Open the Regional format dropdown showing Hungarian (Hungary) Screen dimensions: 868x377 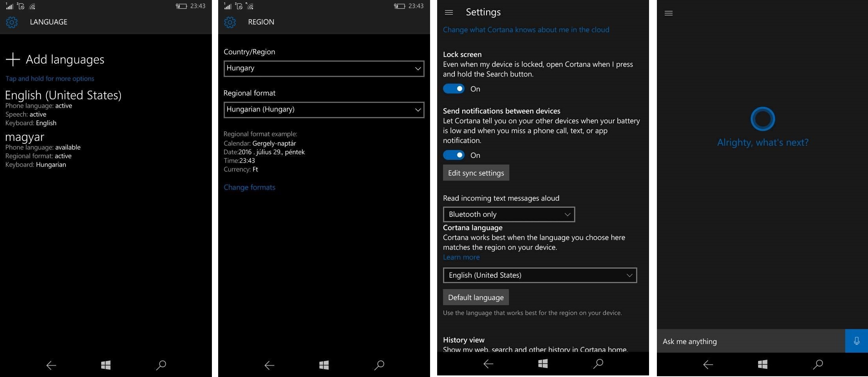(324, 110)
